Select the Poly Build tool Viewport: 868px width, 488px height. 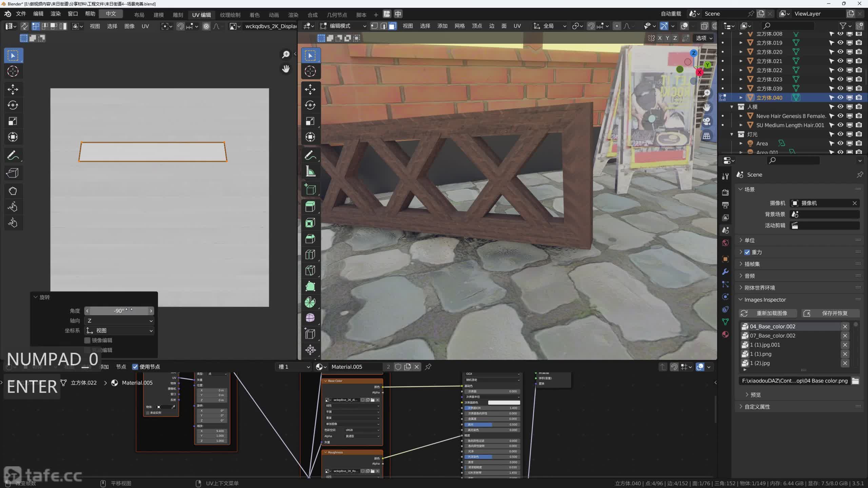310,286
